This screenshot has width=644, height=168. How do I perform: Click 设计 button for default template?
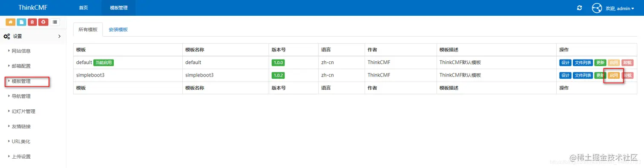click(x=565, y=63)
